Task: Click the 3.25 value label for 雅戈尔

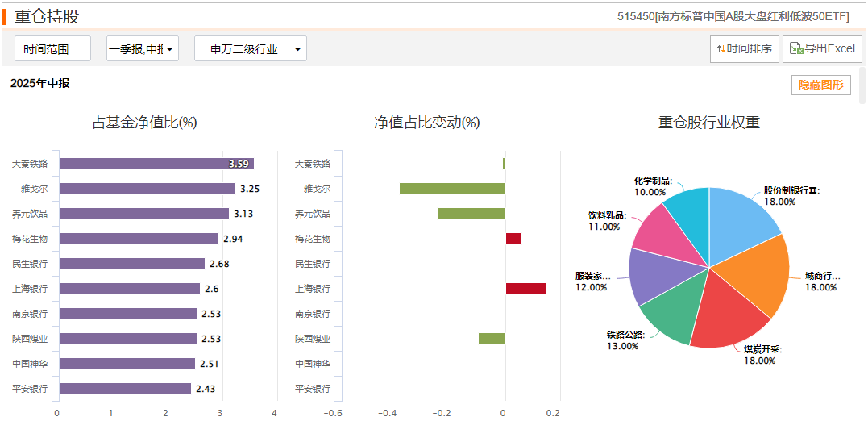Action: point(250,189)
